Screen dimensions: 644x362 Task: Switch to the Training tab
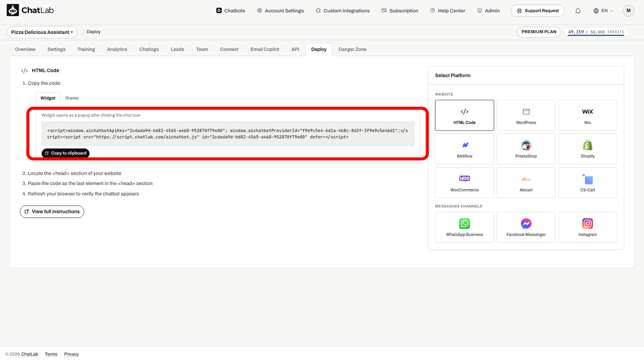pyautogui.click(x=86, y=49)
